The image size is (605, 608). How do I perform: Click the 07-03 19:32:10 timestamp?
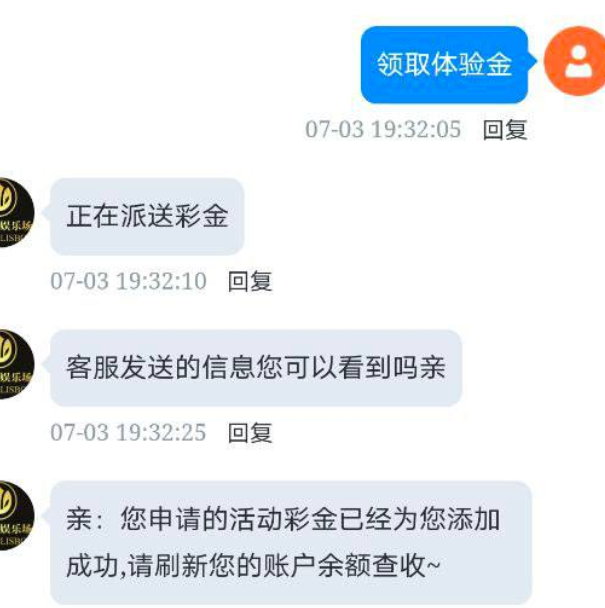pos(128,281)
